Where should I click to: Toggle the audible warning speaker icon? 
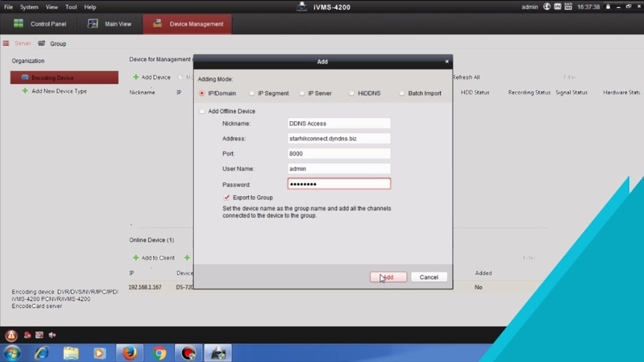52,335
